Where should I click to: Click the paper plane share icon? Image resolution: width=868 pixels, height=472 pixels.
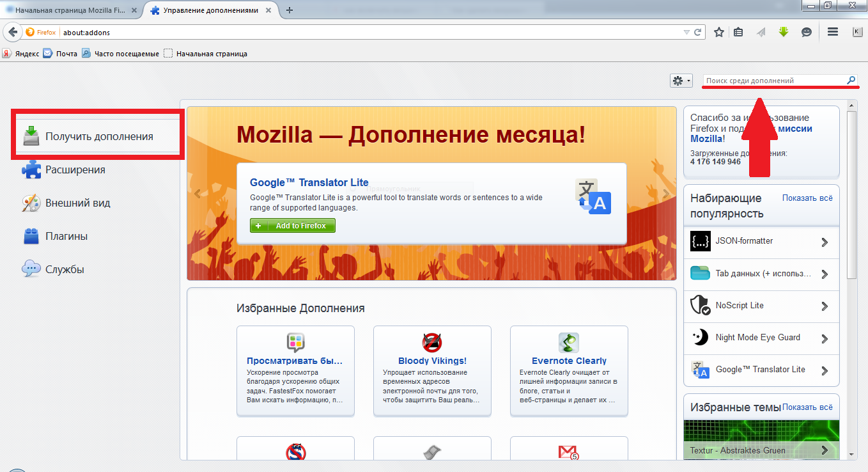pyautogui.click(x=761, y=32)
